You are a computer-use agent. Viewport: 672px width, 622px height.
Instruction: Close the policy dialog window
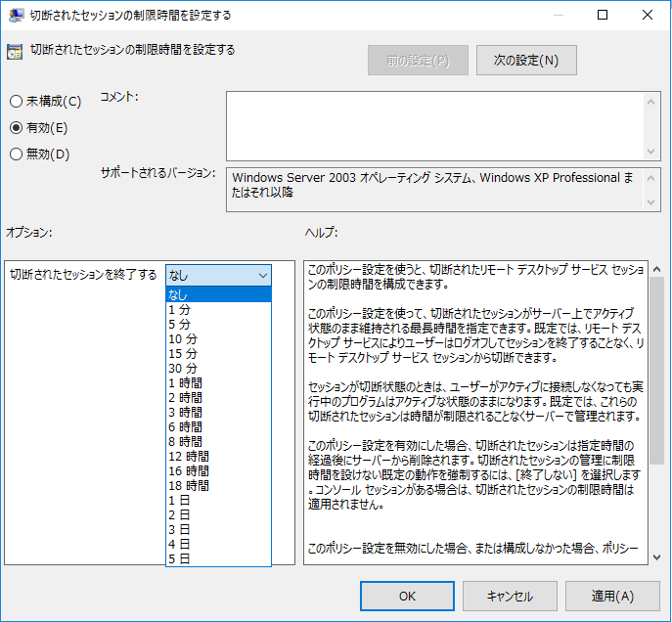click(x=648, y=15)
